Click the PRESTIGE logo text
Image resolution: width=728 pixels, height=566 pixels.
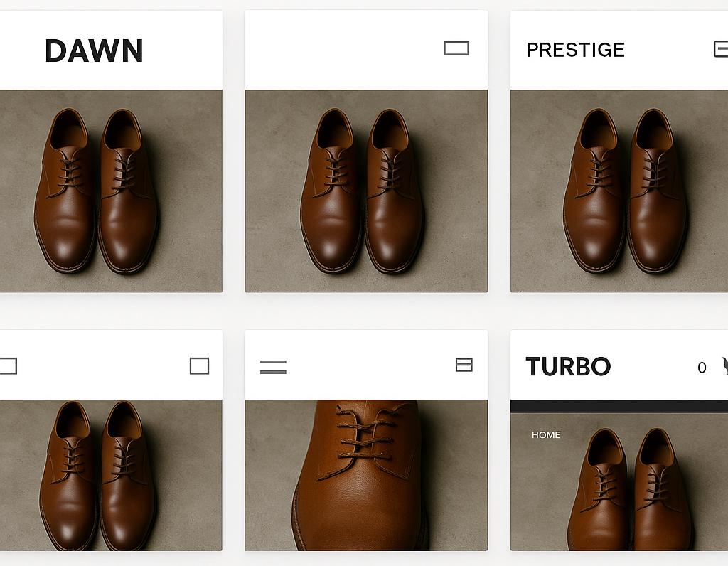(575, 50)
